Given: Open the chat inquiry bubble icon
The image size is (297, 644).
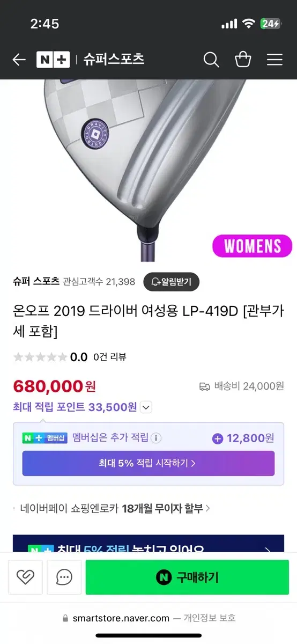Looking at the screenshot, I should tap(64, 577).
